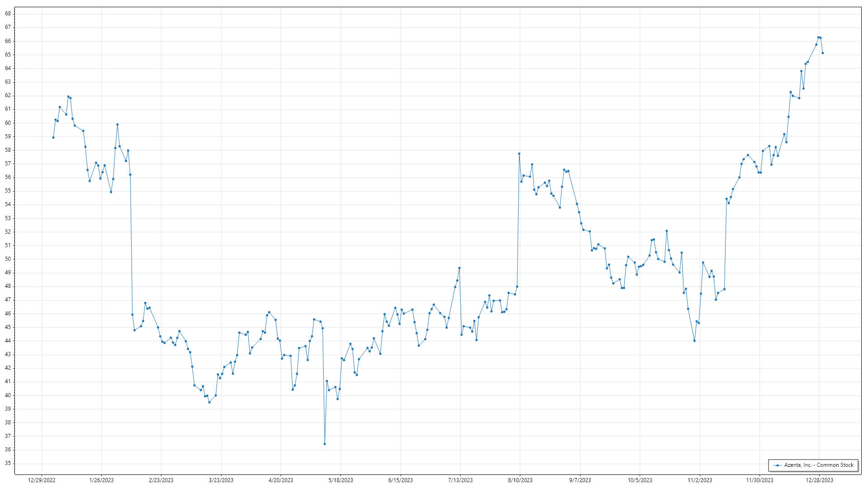
Task: Click the 3/23/2023 x-axis date label
Action: [221, 480]
